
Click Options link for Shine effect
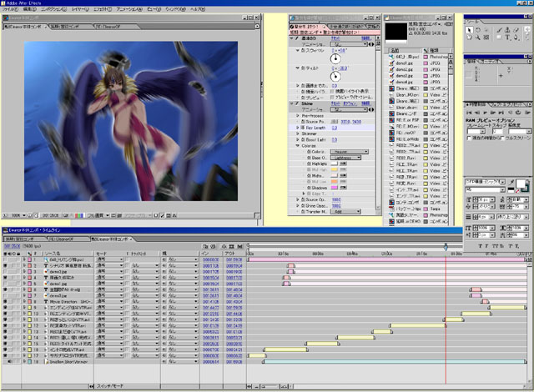(x=350, y=103)
